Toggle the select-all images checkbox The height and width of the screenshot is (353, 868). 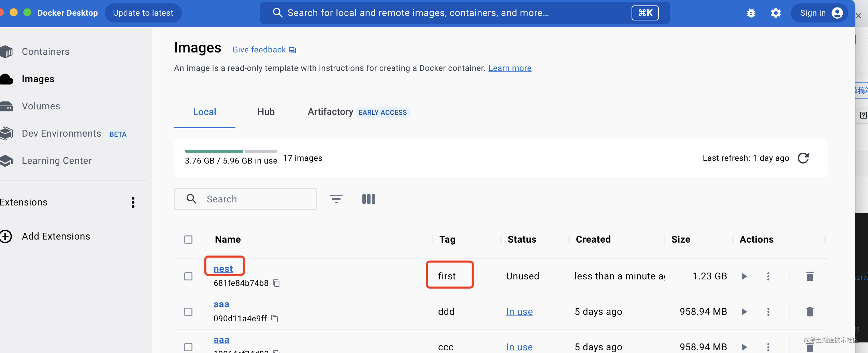[x=188, y=240]
